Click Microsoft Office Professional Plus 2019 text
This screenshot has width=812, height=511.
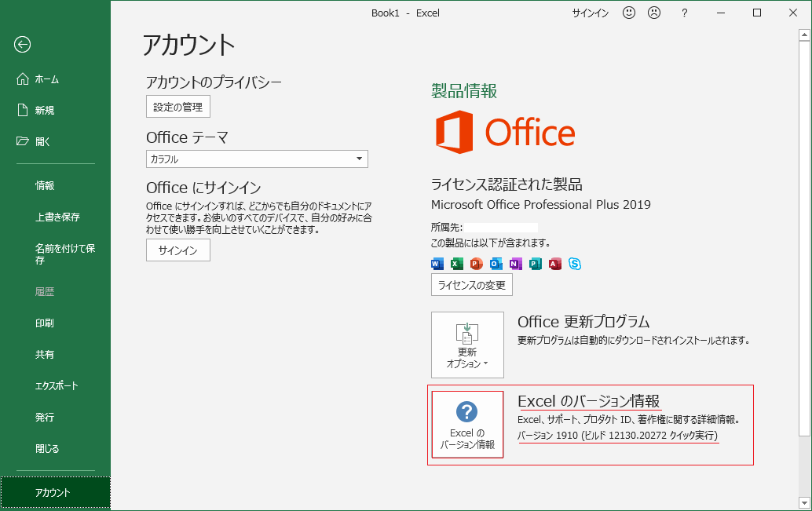(540, 205)
